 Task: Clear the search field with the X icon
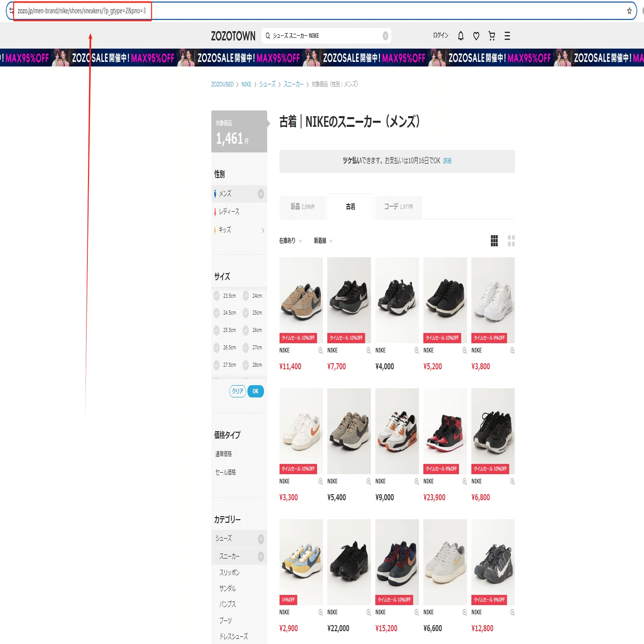(386, 36)
